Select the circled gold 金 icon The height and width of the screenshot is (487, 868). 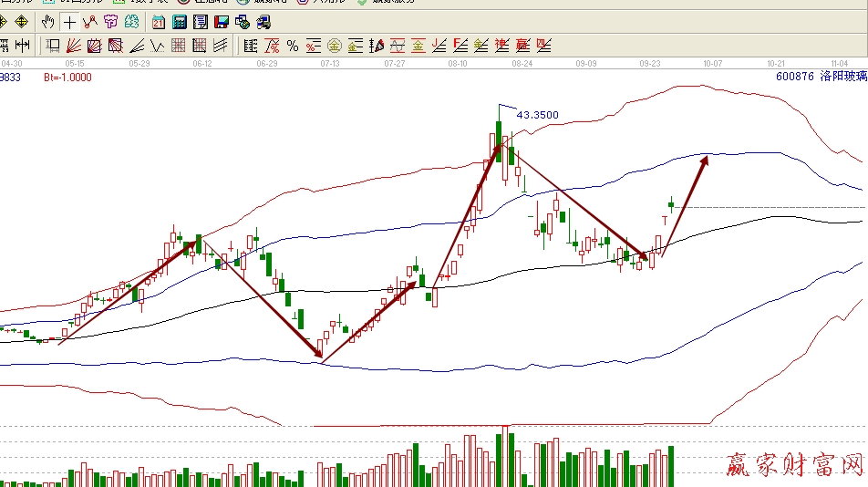coord(334,45)
